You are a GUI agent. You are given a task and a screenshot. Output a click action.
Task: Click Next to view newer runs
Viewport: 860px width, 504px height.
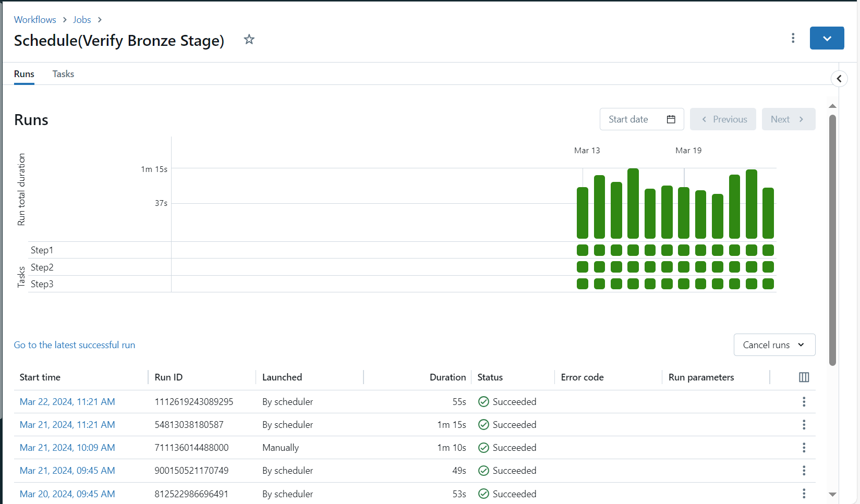coord(788,119)
